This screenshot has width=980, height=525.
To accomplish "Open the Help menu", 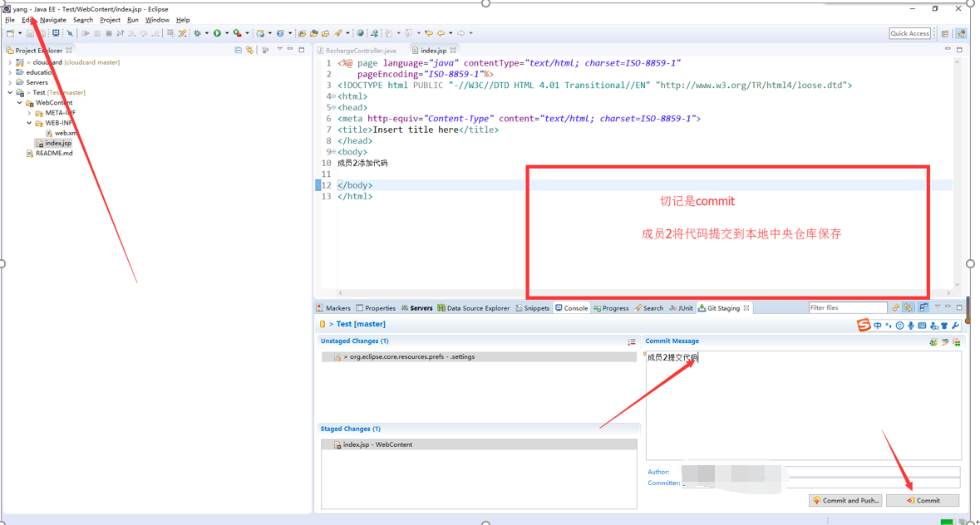I will (x=183, y=20).
